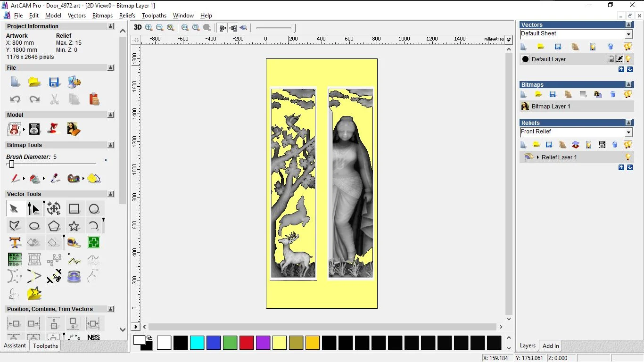Toggle Default Layer visibility light bulb
The image size is (644, 362).
click(x=628, y=59)
